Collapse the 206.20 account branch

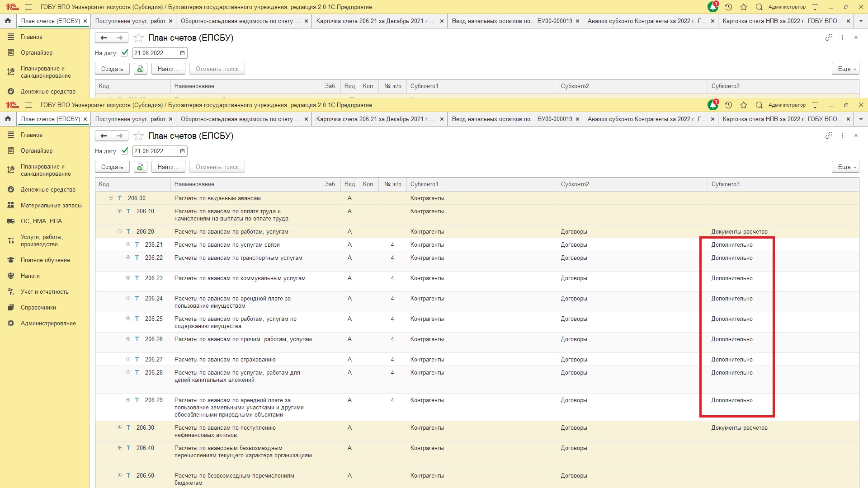(x=119, y=231)
